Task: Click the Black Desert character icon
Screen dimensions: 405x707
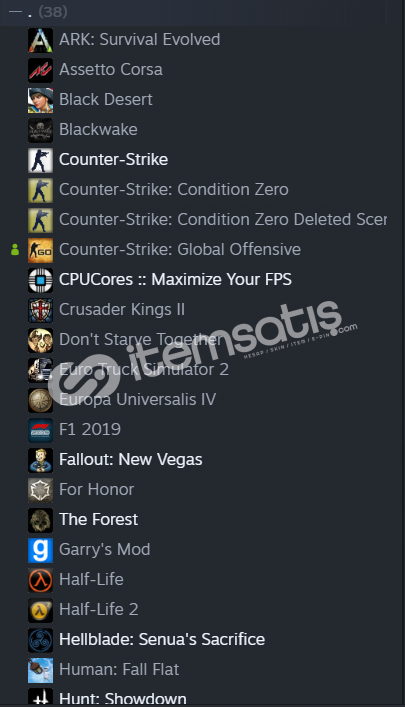Action: point(40,100)
